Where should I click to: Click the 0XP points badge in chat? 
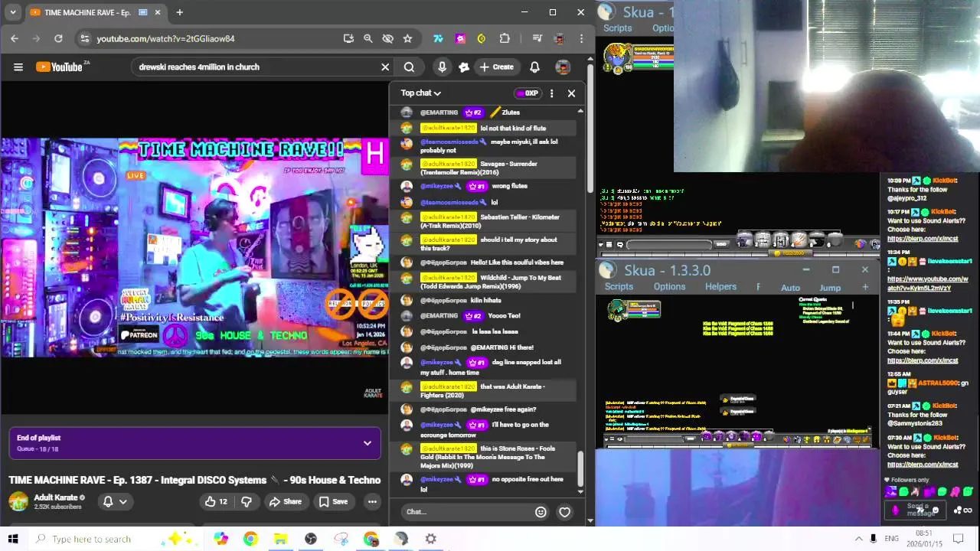[528, 93]
